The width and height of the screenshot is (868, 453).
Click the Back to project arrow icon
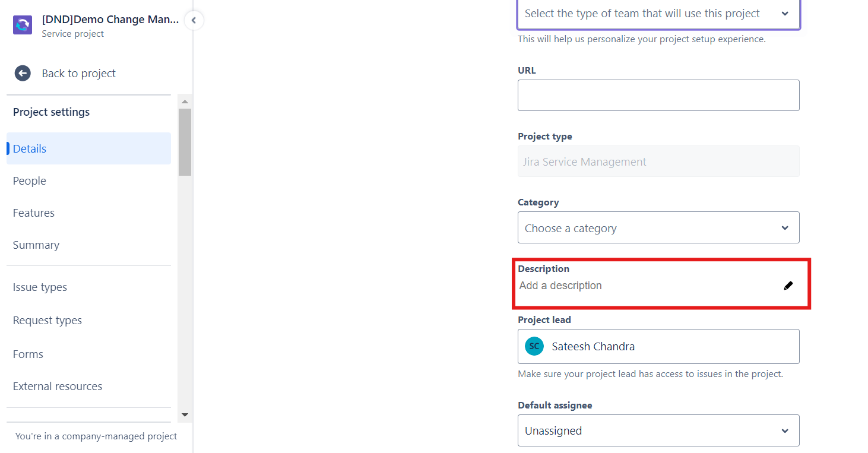[22, 73]
